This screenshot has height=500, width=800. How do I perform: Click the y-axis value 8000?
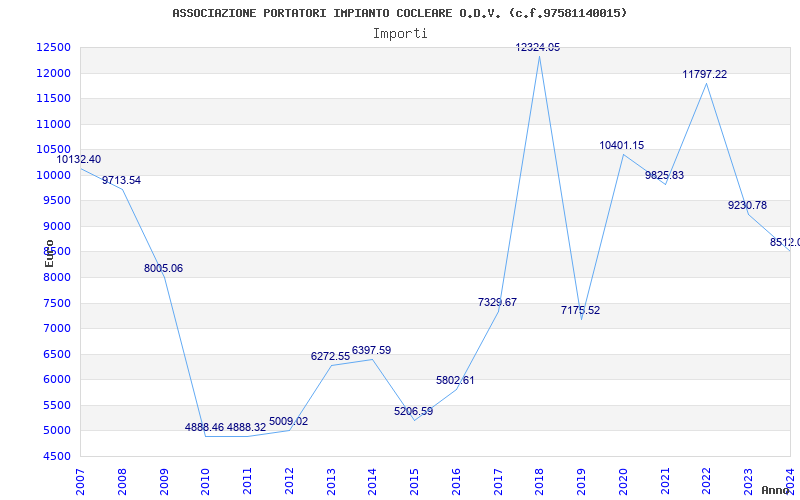[56, 277]
